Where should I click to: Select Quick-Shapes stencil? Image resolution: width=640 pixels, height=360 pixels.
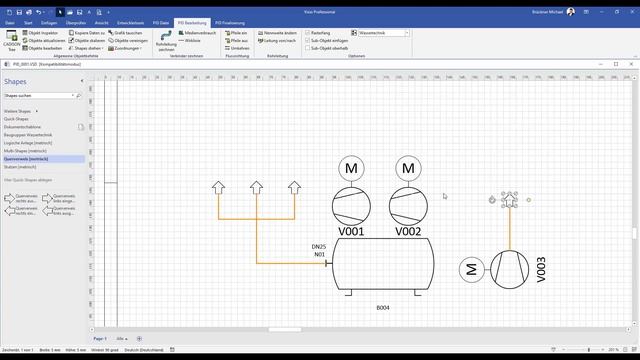[16, 119]
